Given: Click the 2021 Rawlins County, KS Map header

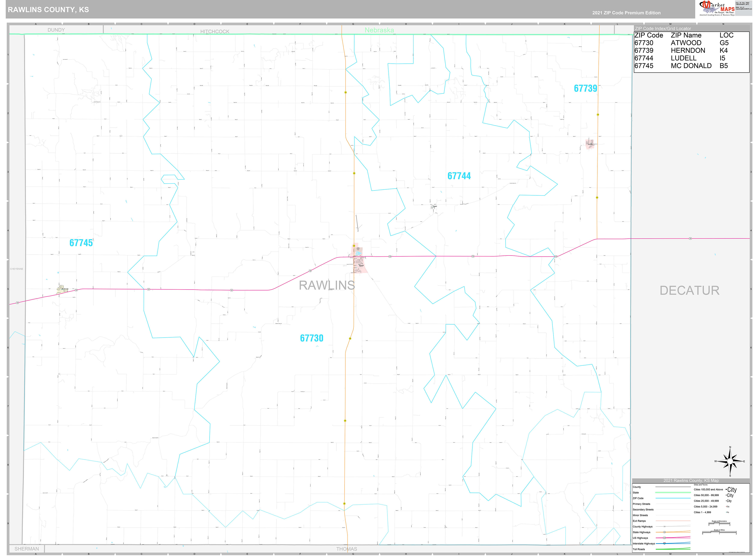Looking at the screenshot, I should click(691, 481).
